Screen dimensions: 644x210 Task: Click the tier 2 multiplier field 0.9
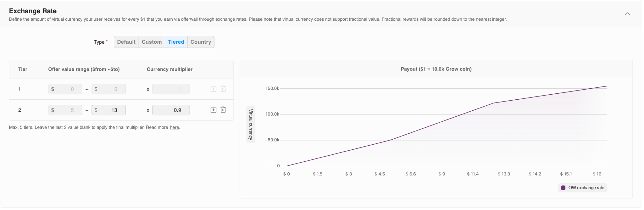click(171, 110)
